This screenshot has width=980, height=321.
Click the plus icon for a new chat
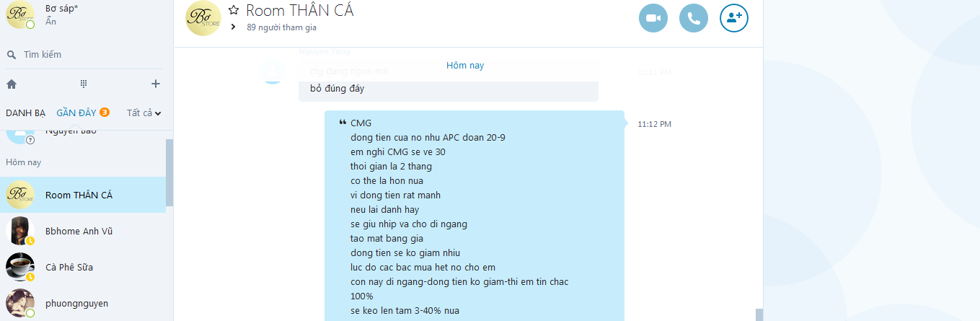(156, 84)
